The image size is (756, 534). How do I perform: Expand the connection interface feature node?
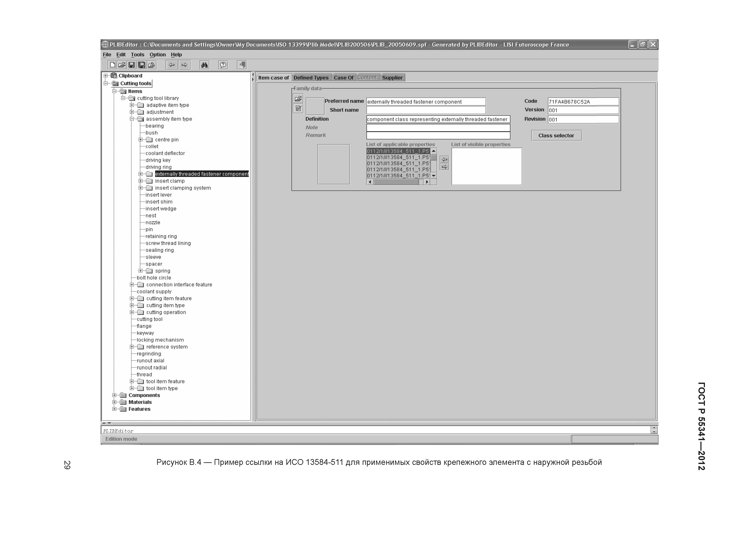tap(132, 285)
